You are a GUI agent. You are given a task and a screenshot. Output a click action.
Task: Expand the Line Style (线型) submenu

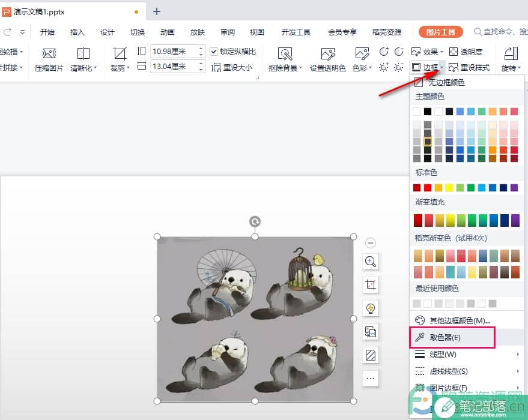[x=466, y=355]
